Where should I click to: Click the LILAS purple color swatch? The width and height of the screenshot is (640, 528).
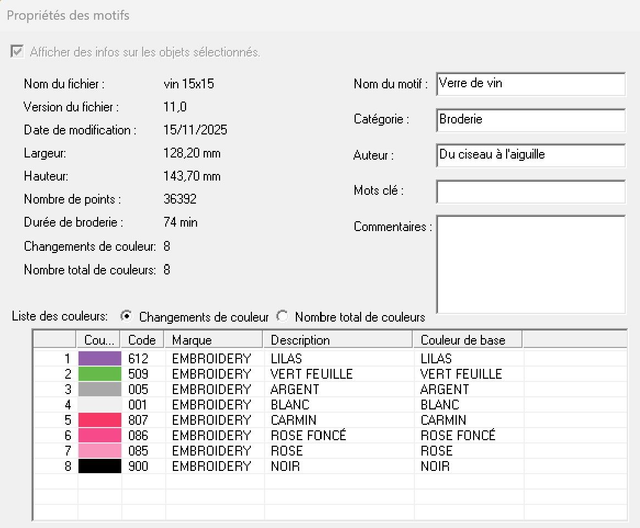99,358
